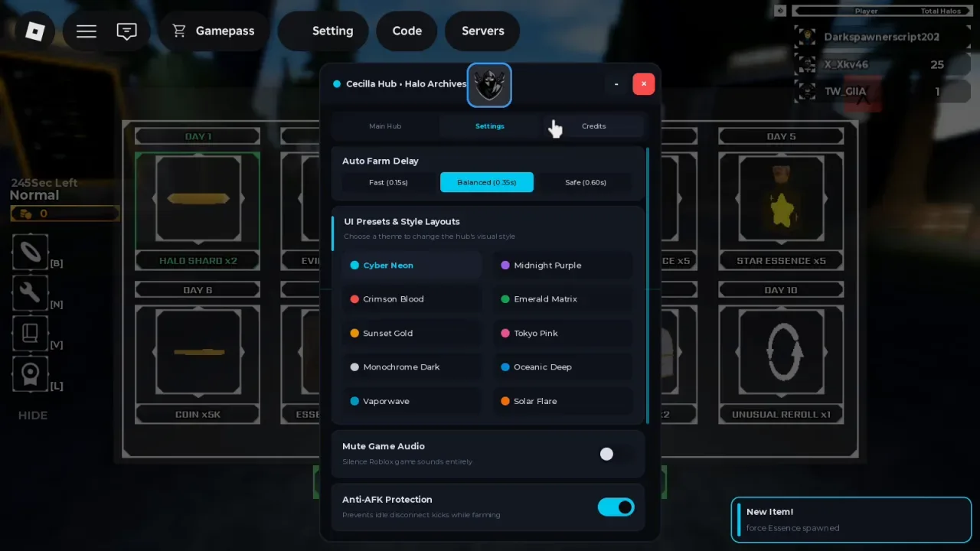Select the Sunset Gold theme

tap(412, 334)
